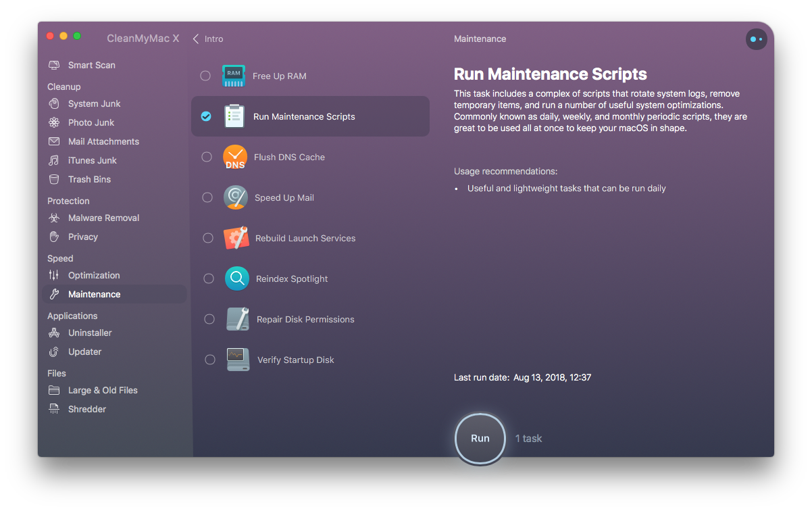Click the Optimization sliders icon
Viewport: 812px width, 511px height.
(54, 275)
